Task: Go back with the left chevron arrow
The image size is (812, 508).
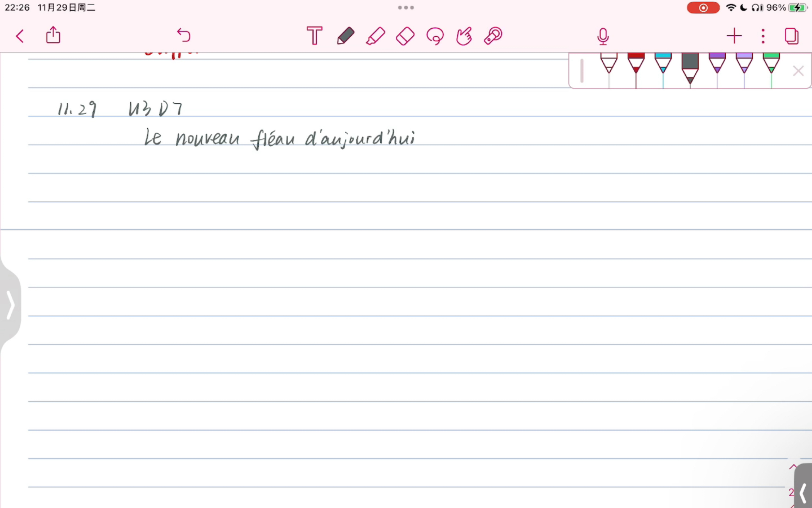Action: coord(20,36)
